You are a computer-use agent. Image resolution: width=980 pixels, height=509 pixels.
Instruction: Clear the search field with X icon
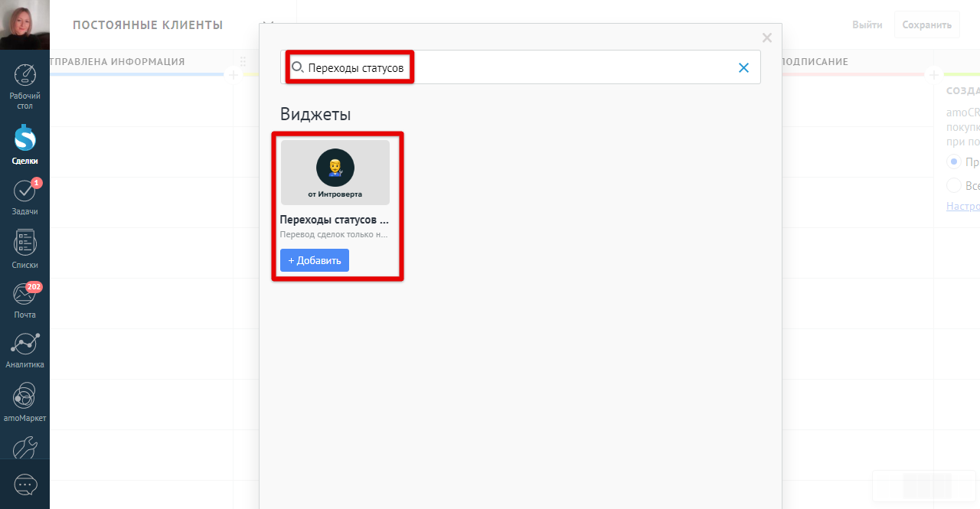(x=743, y=67)
